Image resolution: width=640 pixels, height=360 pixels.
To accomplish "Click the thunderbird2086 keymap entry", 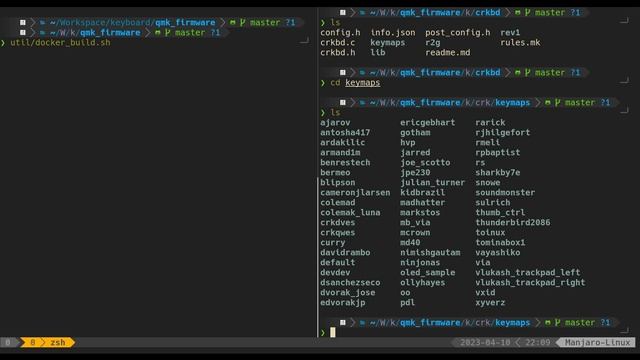I will (x=513, y=222).
